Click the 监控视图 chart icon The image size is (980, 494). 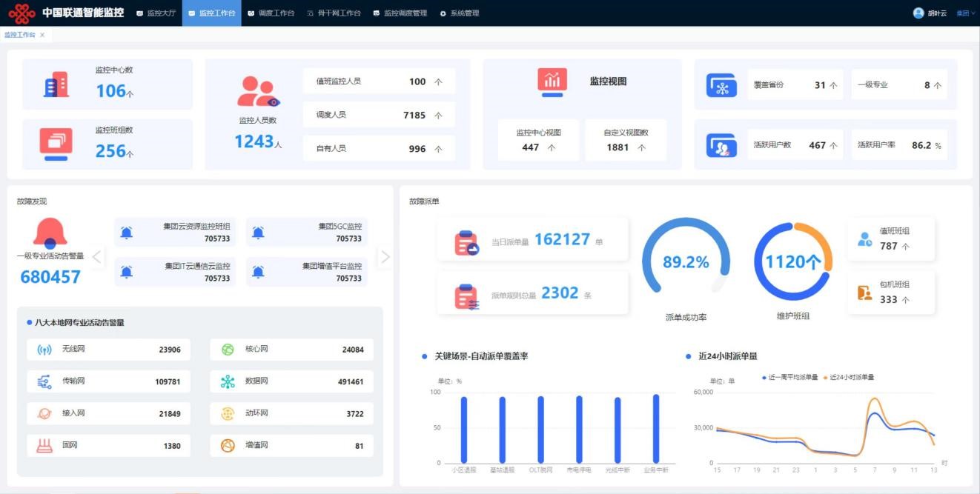pyautogui.click(x=552, y=81)
